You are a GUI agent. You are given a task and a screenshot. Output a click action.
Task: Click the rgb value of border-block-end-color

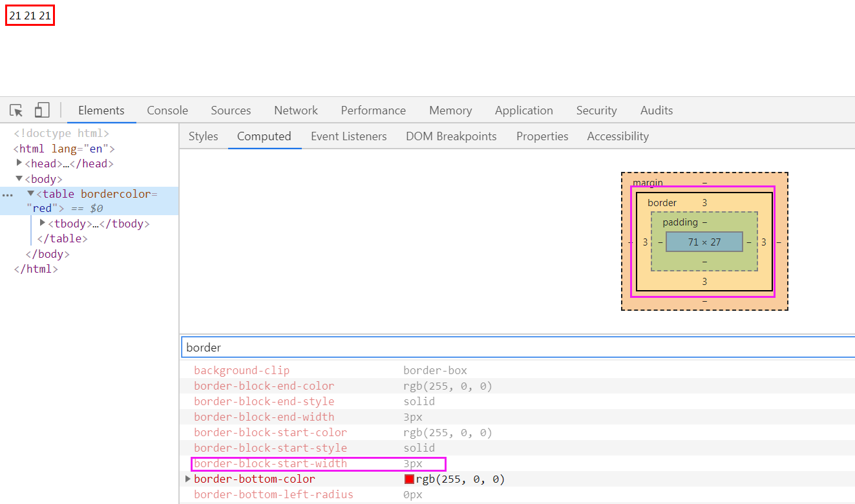click(x=448, y=386)
